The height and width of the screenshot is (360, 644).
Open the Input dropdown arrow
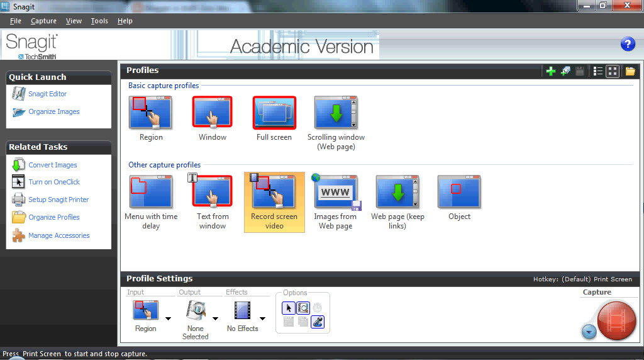click(x=169, y=318)
